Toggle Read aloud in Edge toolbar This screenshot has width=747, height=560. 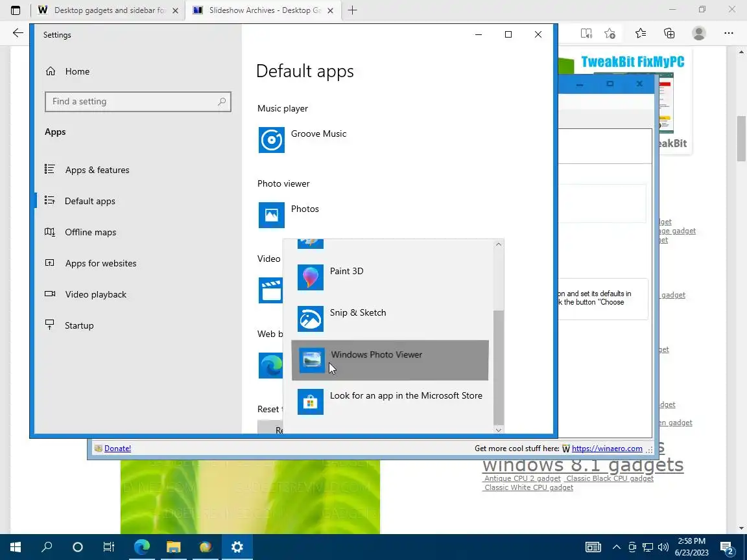point(586,33)
